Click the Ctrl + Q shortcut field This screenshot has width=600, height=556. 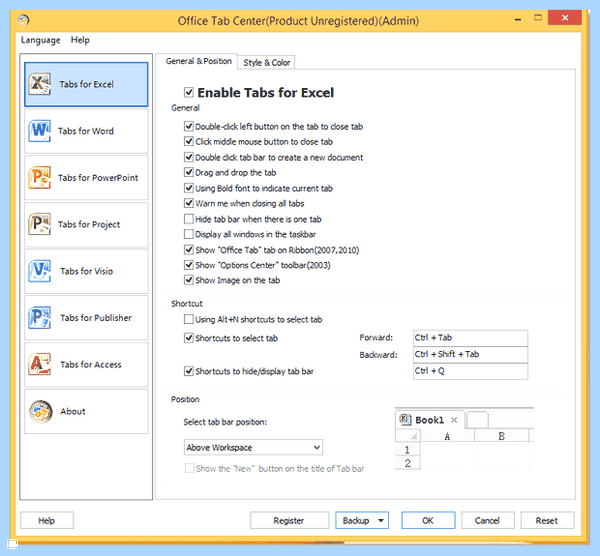point(470,371)
